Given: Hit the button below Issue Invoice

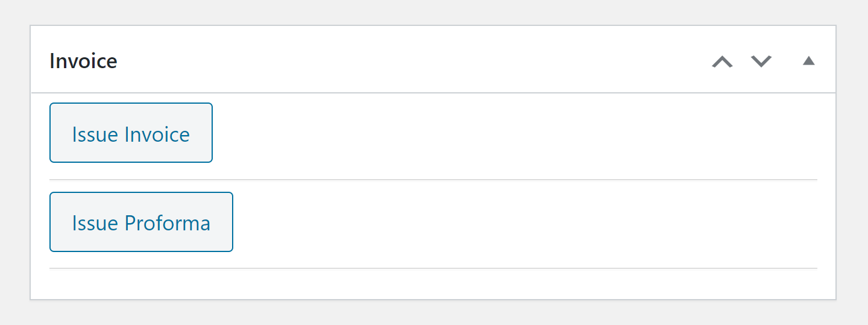Looking at the screenshot, I should coord(141,222).
